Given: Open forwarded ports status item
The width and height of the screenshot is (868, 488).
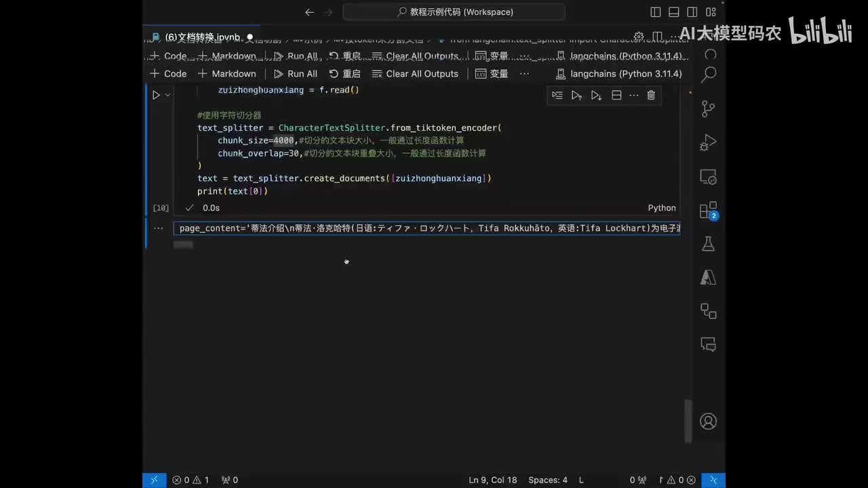Looking at the screenshot, I should click(230, 480).
